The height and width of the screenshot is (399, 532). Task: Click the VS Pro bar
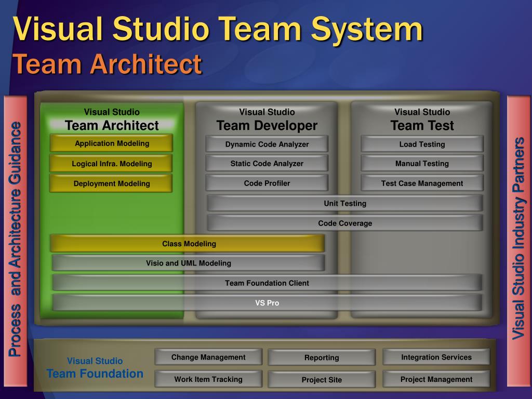[x=267, y=303]
